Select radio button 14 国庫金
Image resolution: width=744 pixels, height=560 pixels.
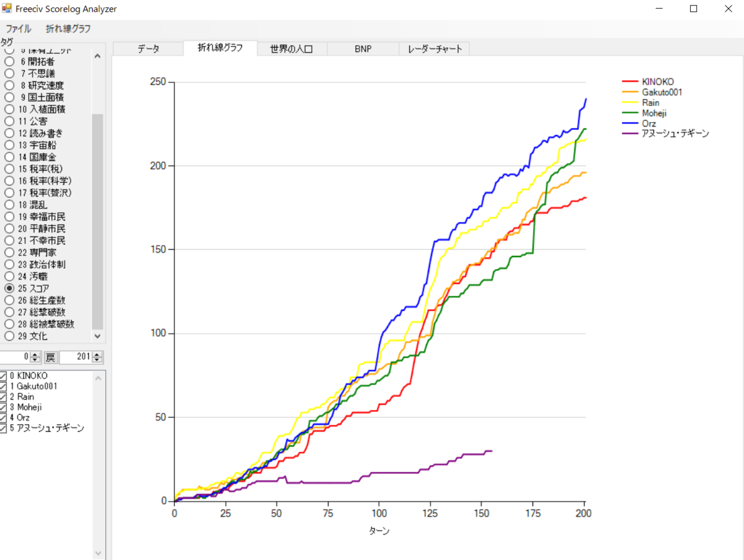9,157
